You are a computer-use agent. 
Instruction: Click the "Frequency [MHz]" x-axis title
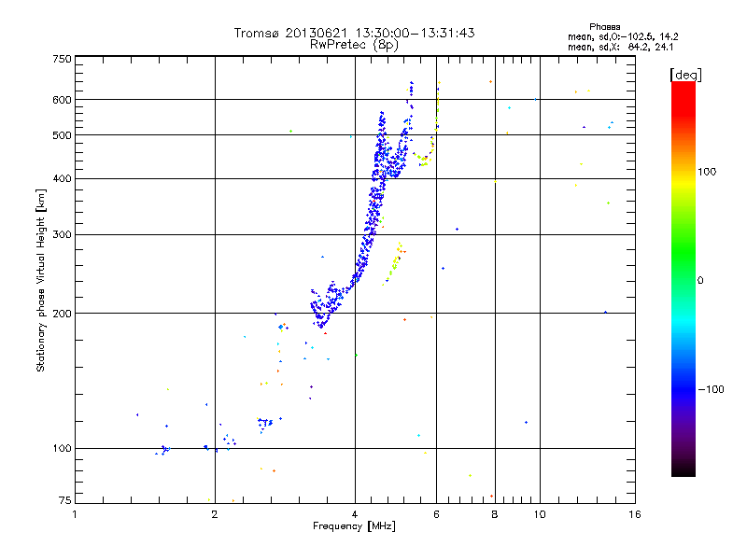(x=354, y=526)
